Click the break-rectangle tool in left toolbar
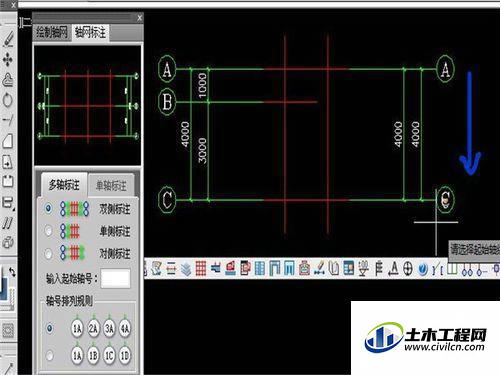 tap(8, 182)
